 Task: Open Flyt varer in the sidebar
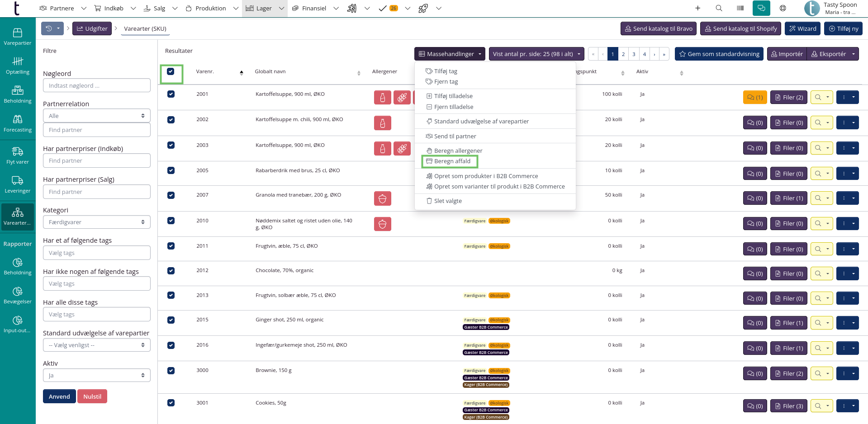coord(17,155)
